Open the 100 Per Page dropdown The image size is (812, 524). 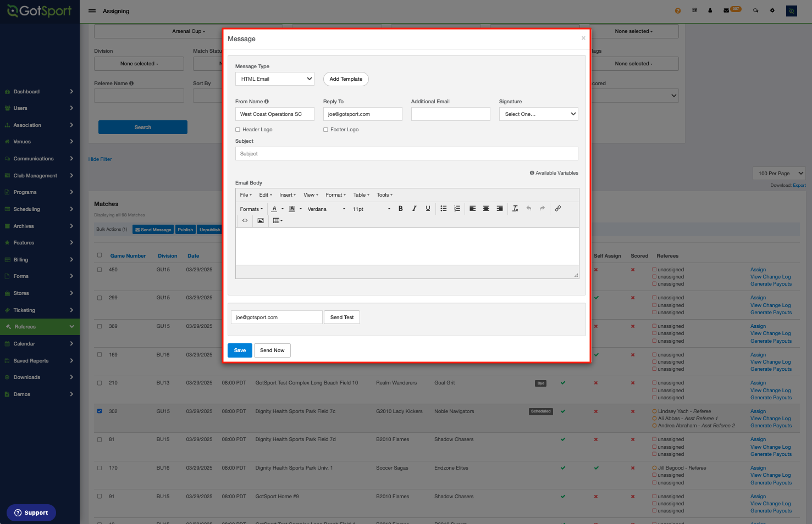[x=778, y=173]
